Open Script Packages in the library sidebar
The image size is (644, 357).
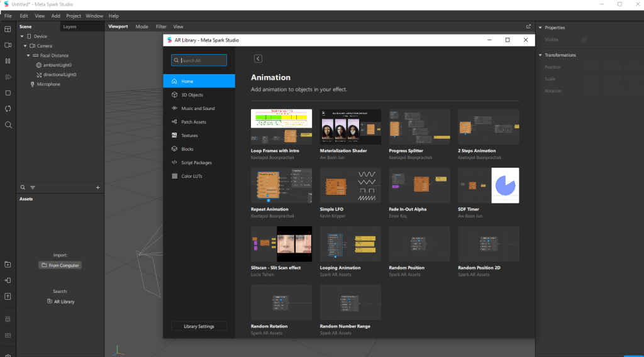click(196, 163)
